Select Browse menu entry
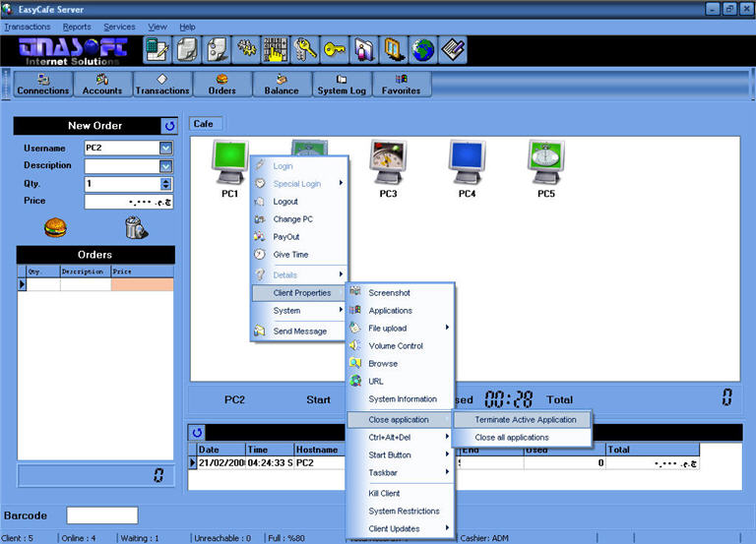756x544 pixels. pyautogui.click(x=401, y=364)
